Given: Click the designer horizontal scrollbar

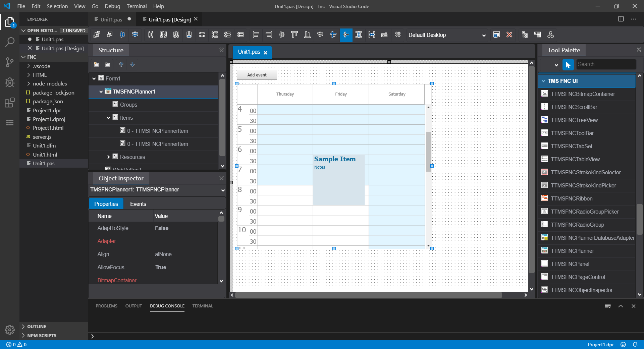Looking at the screenshot, I should click(x=368, y=295).
